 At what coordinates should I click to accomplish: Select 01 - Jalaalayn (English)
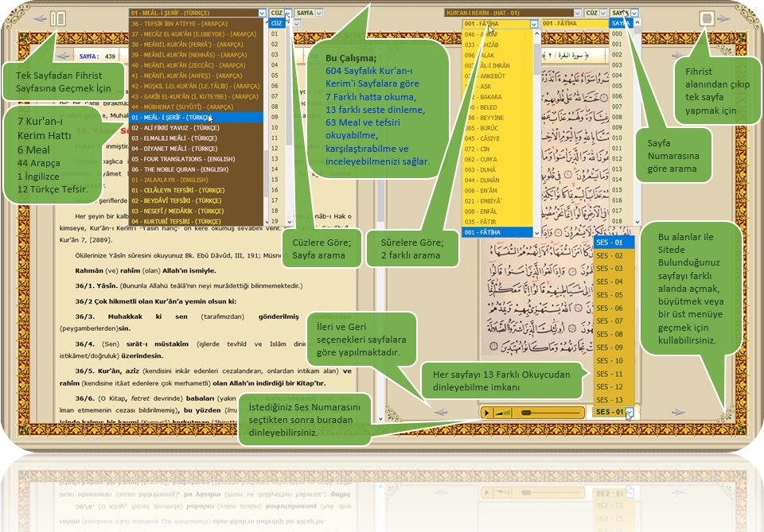(x=196, y=180)
